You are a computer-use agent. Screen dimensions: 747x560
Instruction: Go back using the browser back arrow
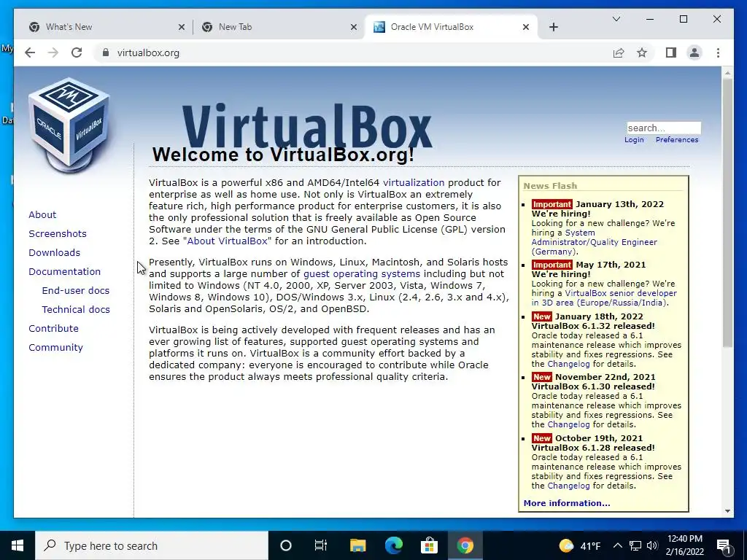[30, 52]
